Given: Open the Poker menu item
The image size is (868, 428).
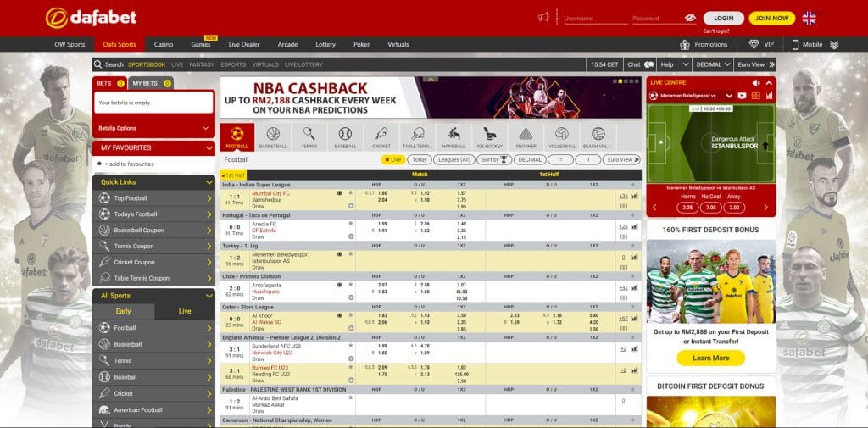Looking at the screenshot, I should point(361,44).
